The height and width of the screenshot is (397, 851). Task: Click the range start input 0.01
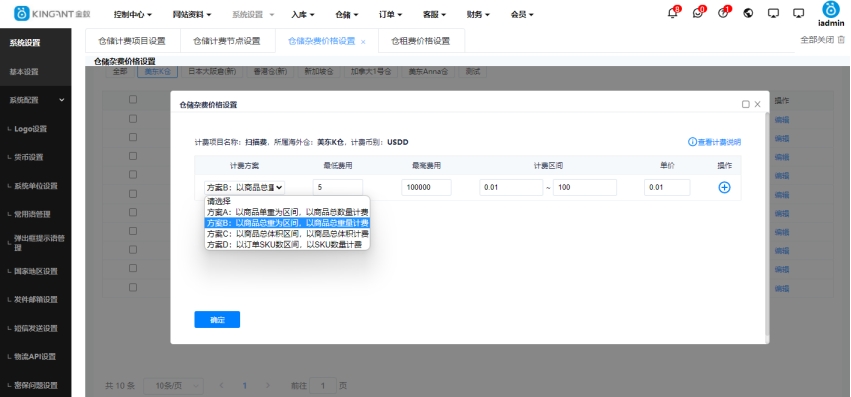(x=511, y=187)
